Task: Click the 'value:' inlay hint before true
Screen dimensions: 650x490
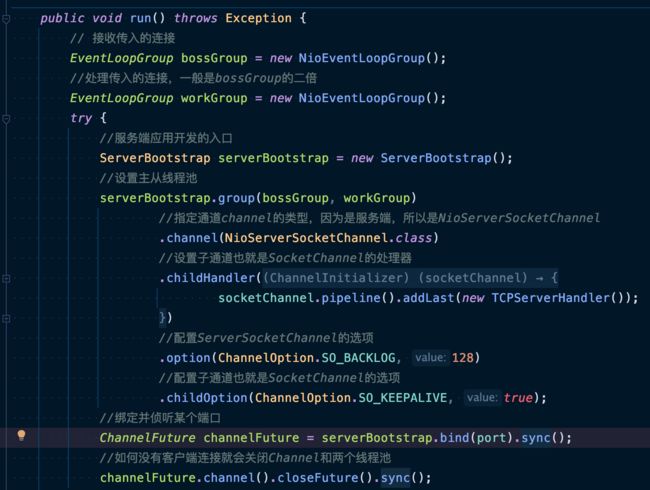Action: click(x=482, y=398)
